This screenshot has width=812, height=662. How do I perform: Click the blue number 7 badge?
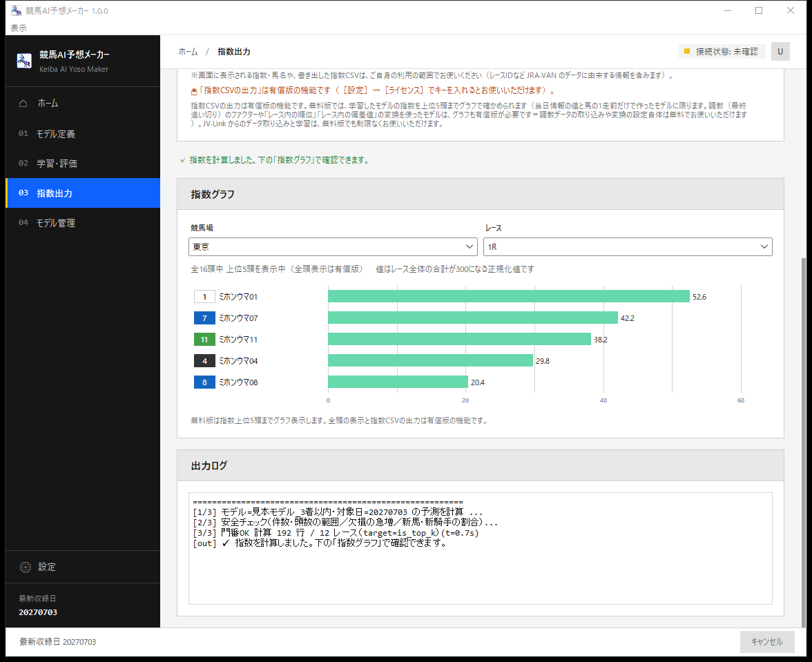204,318
